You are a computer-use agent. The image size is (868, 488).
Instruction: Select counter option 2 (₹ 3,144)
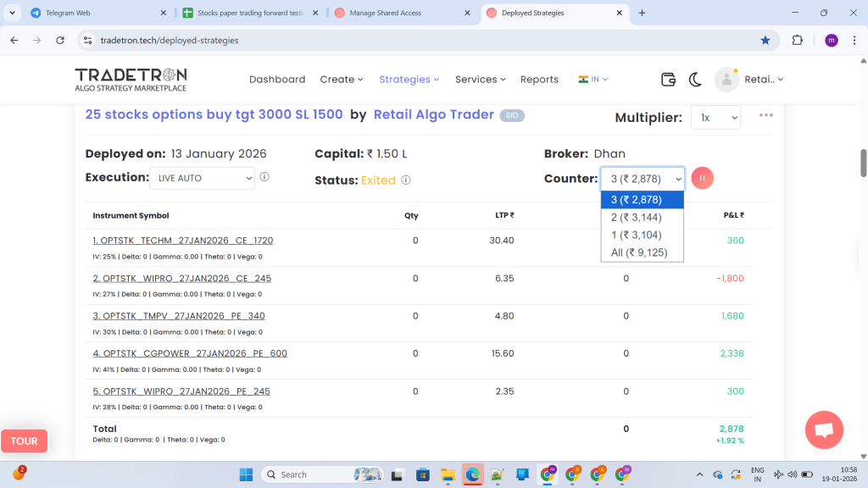pyautogui.click(x=642, y=218)
